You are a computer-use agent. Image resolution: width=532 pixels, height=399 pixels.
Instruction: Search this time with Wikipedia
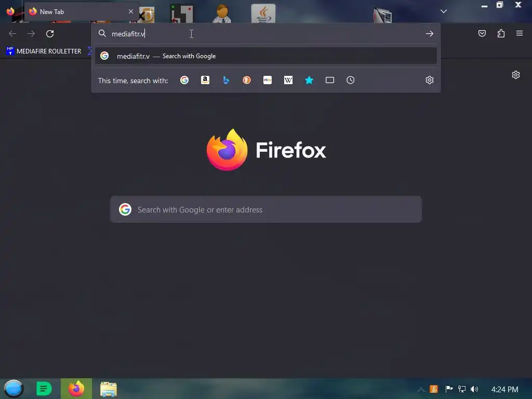[x=288, y=80]
